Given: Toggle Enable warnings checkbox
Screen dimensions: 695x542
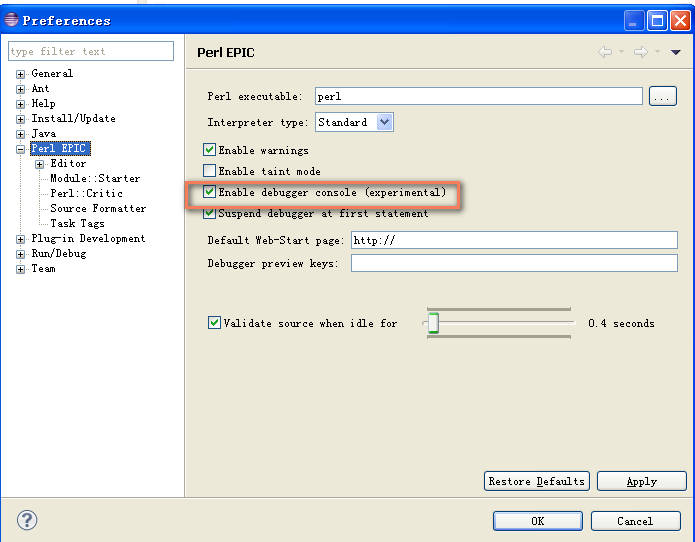Looking at the screenshot, I should tap(209, 150).
